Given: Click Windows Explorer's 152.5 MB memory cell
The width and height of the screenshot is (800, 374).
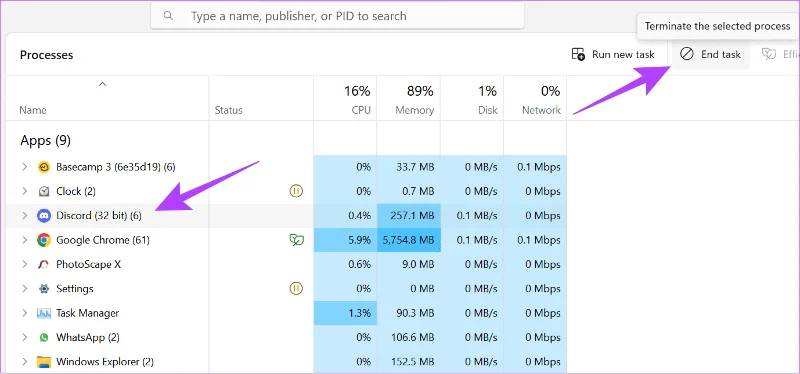Looking at the screenshot, I should pyautogui.click(x=409, y=362).
